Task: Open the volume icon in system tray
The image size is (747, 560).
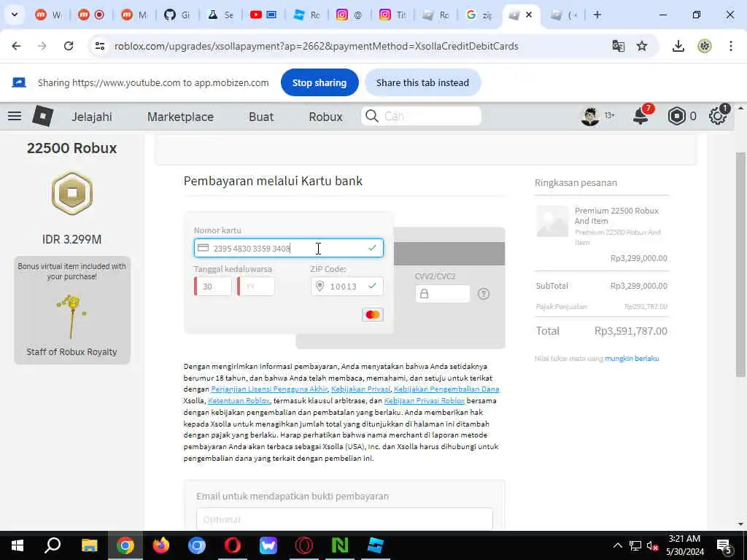Action: tap(653, 546)
